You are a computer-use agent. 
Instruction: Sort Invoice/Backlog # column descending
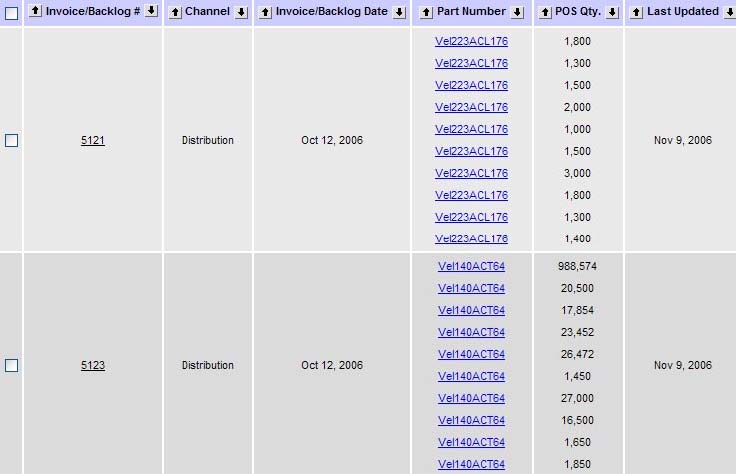(151, 11)
